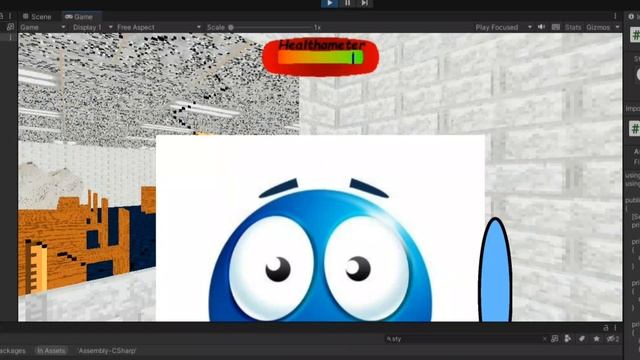The width and height of the screenshot is (640, 360).
Task: Toggle the Gizmos button
Action: (x=598, y=27)
